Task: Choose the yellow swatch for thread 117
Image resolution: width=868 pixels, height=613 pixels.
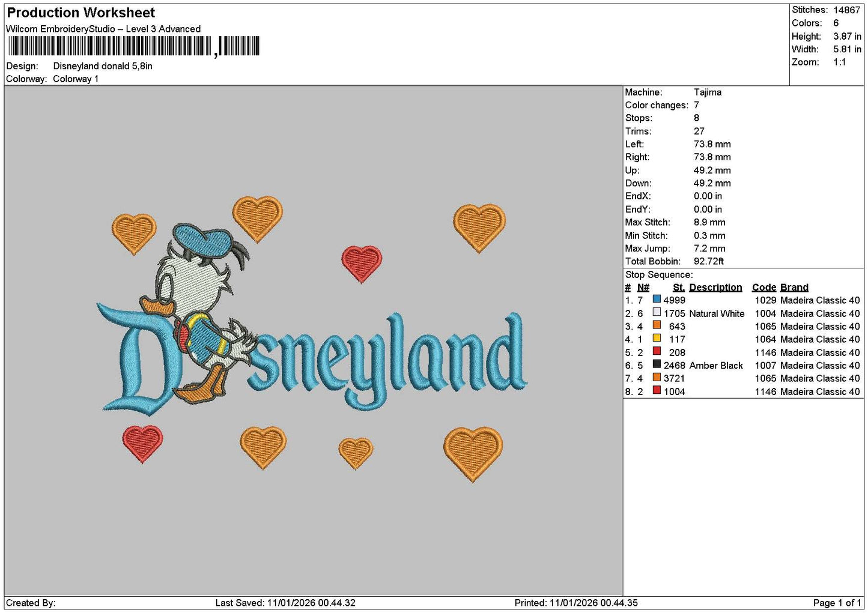Action: [x=657, y=338]
